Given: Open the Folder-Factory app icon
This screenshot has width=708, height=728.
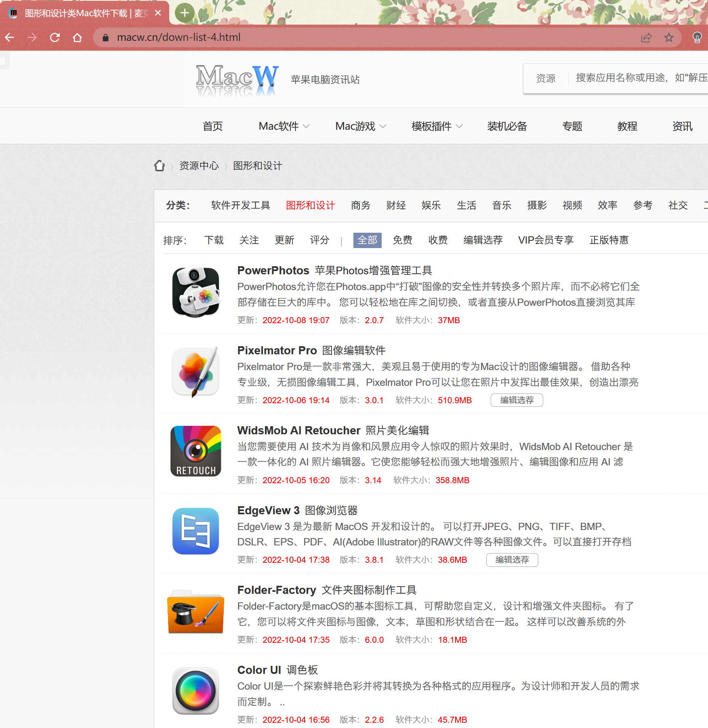Looking at the screenshot, I should point(196,611).
